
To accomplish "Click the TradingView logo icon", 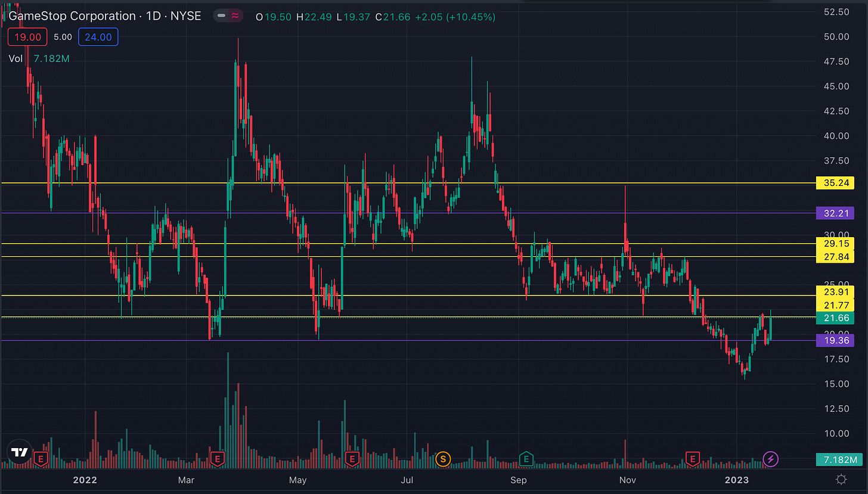I will pyautogui.click(x=20, y=453).
